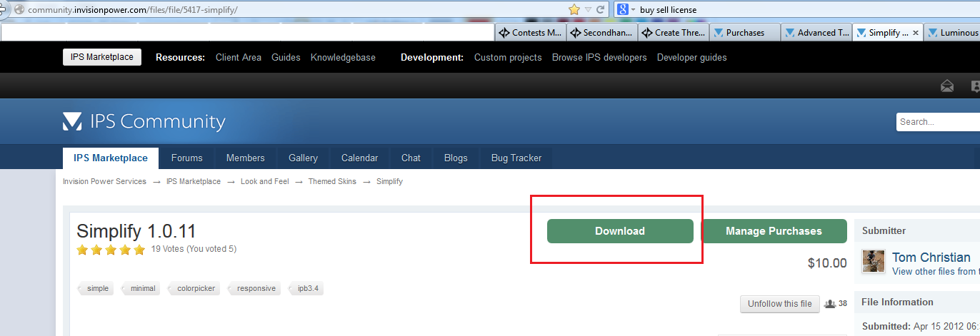Click the 'Simplify 1.0.11' title
Viewport: 980px width, 336px height.
(x=136, y=231)
